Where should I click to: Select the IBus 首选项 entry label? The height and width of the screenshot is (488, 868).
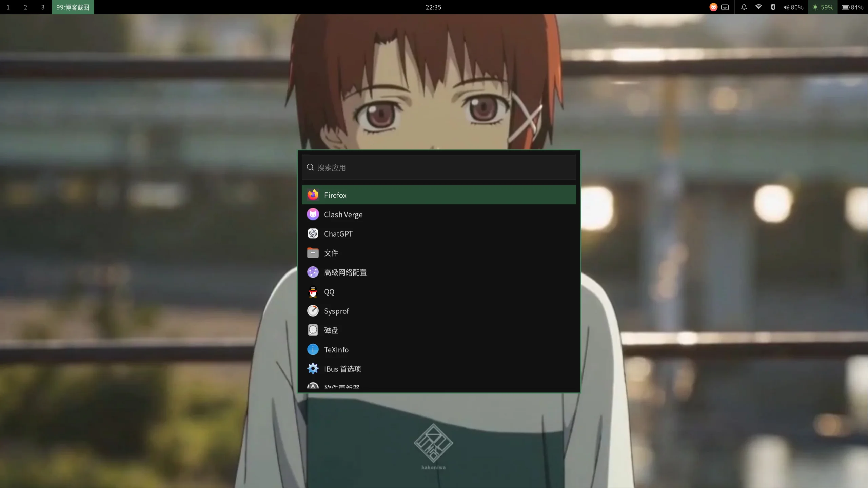click(342, 369)
